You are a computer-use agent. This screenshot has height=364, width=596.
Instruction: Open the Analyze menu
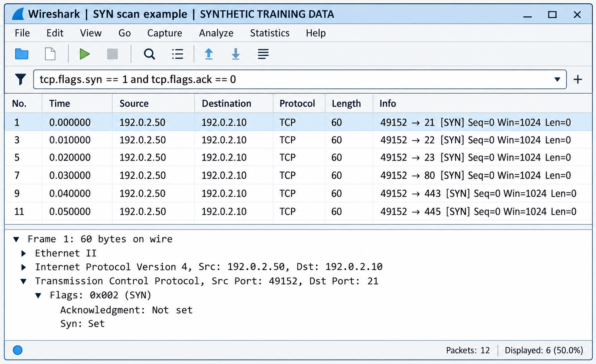click(x=216, y=33)
